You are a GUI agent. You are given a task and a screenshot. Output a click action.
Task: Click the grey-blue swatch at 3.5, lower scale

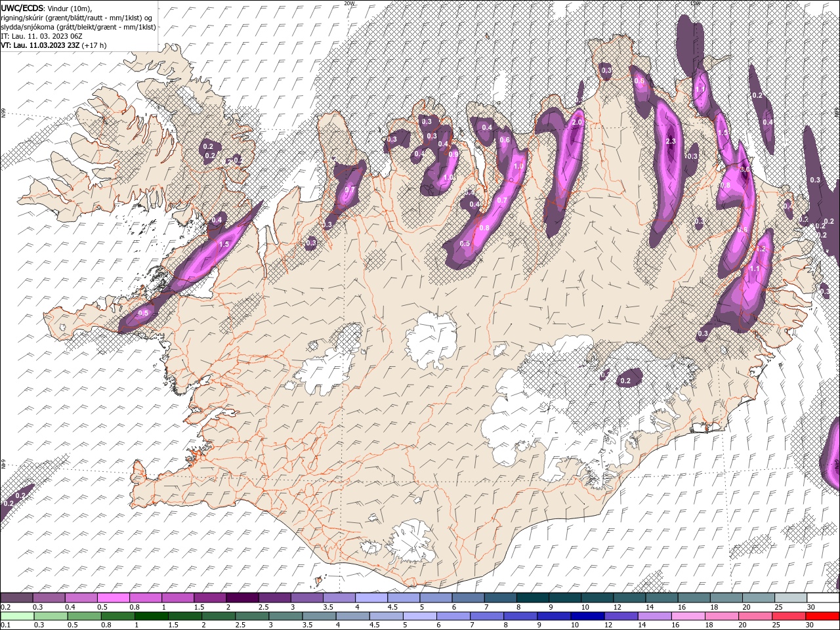319,616
